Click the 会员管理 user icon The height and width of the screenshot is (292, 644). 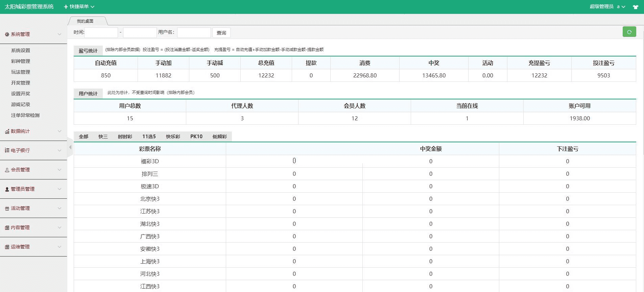[7, 170]
